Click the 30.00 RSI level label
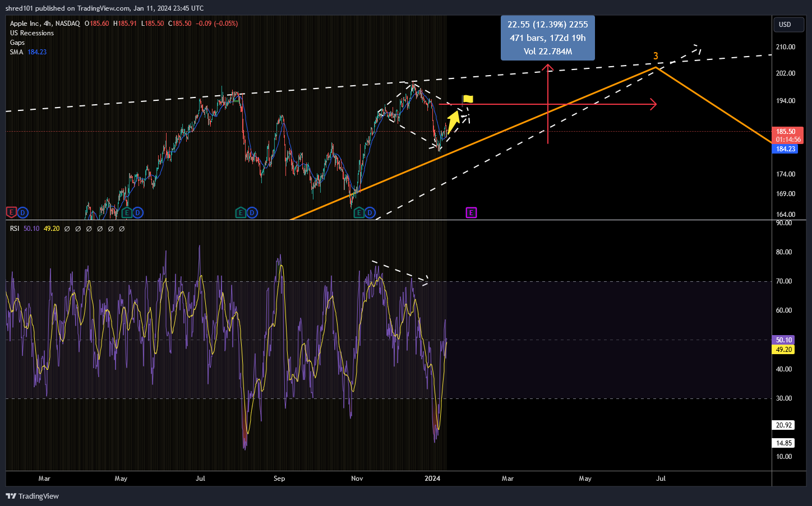 coord(784,398)
